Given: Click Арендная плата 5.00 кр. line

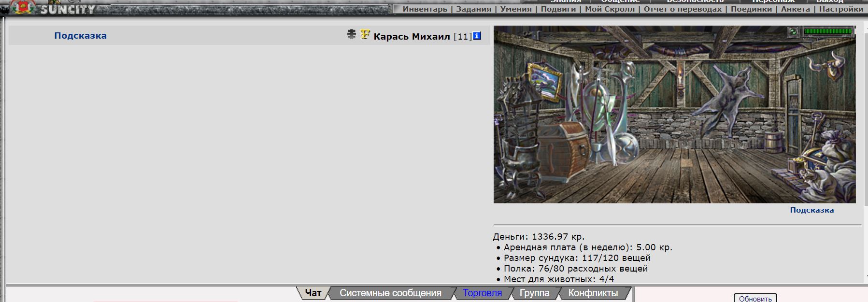Looking at the screenshot, I should coord(588,247).
